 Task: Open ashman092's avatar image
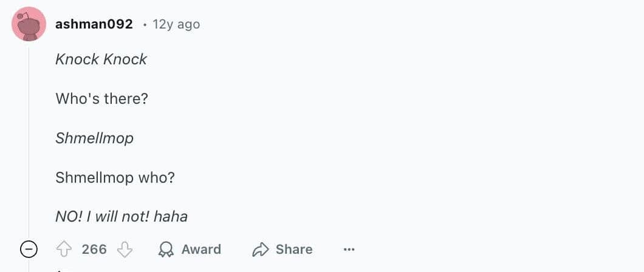click(29, 24)
